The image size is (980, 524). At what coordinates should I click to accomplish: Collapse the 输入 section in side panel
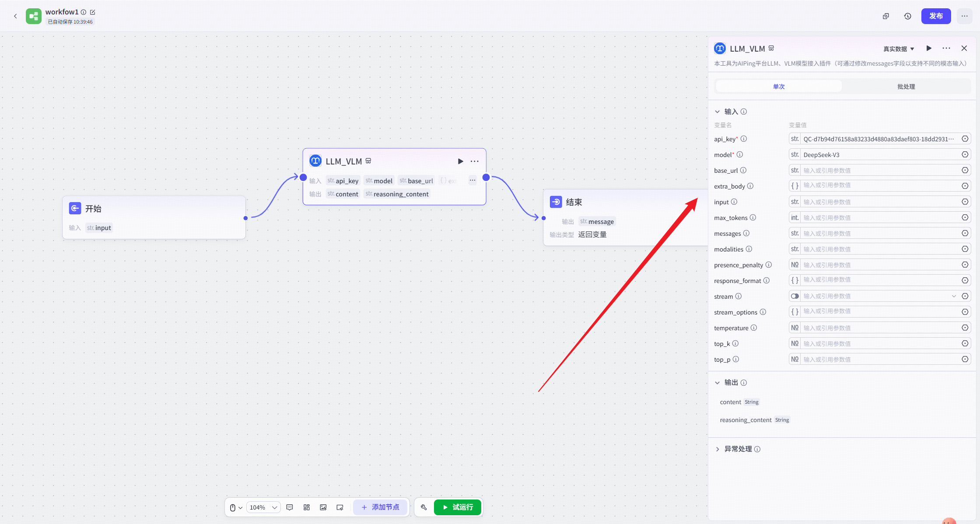(717, 112)
